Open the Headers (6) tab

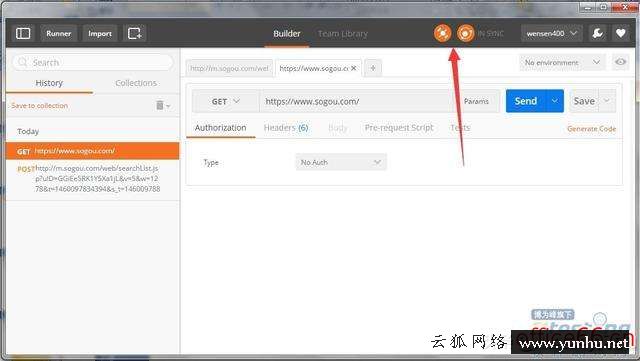(x=286, y=128)
